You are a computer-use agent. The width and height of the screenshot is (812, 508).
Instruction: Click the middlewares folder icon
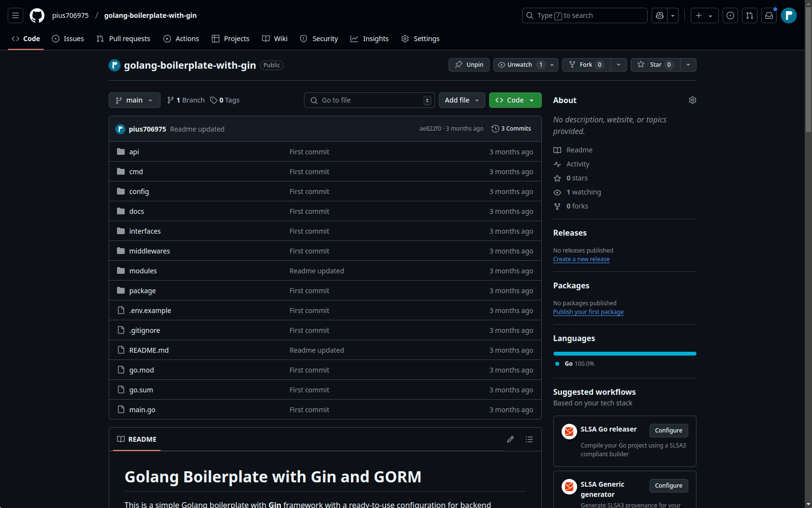[x=121, y=251]
